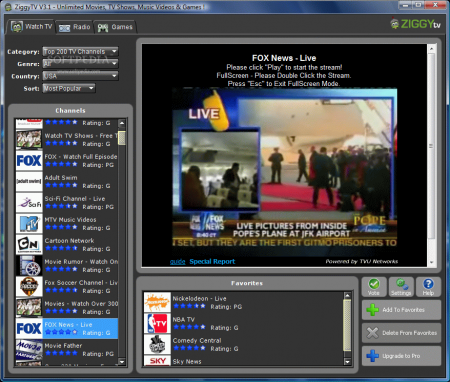Select the Comedy Central logo in Favorites
450x382 pixels.
click(x=157, y=344)
